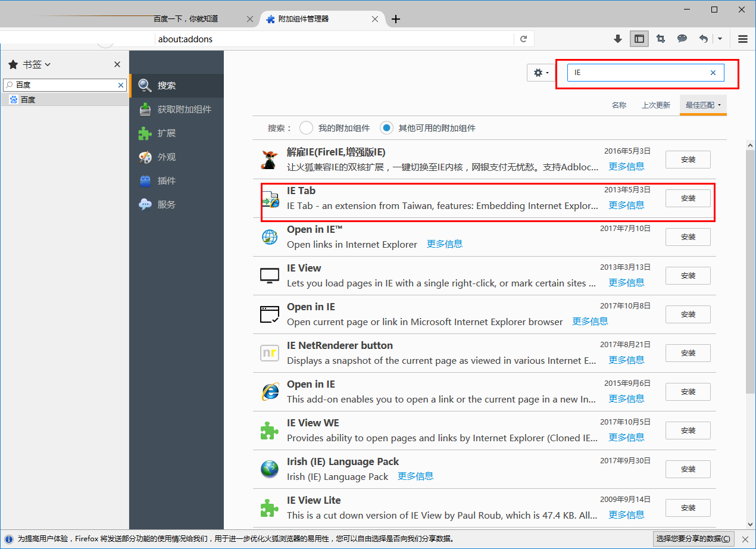Open 更多信息 for IE View
756x549 pixels.
(x=626, y=283)
